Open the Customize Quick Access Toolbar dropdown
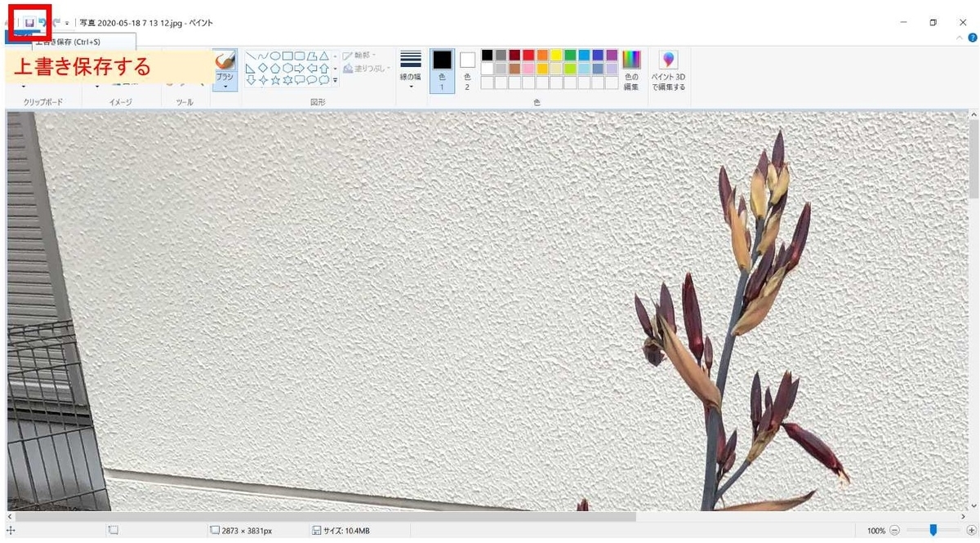Screen dimensions: 980x543 point(67,24)
